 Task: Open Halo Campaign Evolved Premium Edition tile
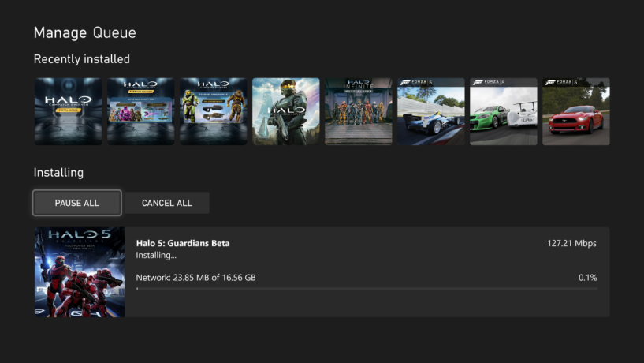141,111
